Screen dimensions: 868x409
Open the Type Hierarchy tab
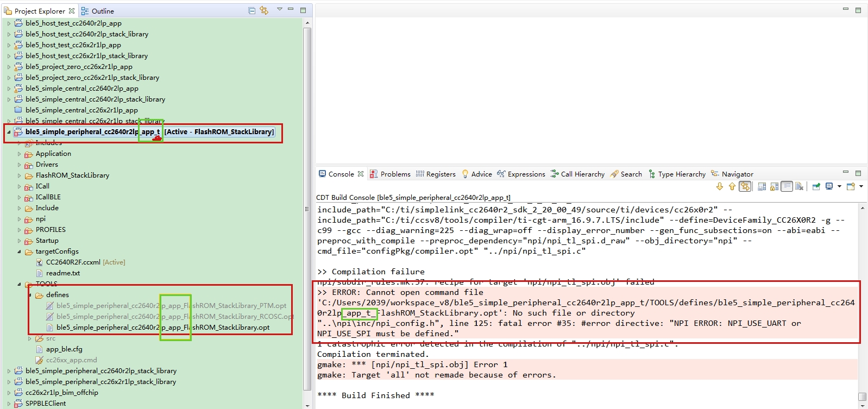[676, 174]
